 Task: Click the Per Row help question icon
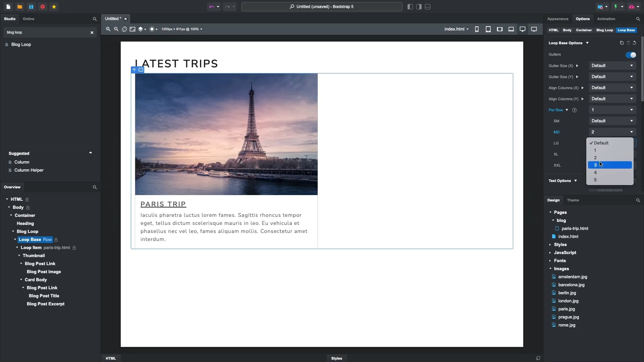(574, 110)
